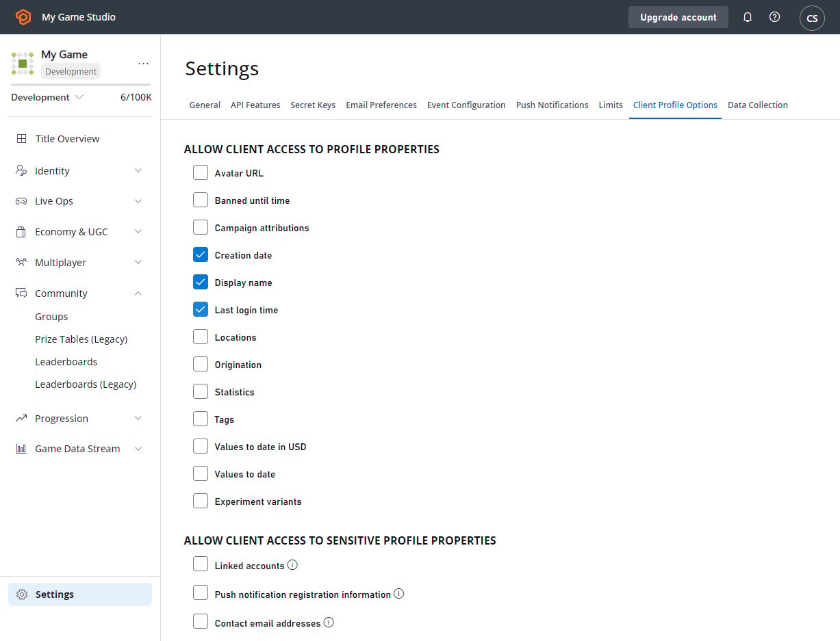Open Groups under Community
Viewport: 840px width, 641px height.
pos(51,317)
